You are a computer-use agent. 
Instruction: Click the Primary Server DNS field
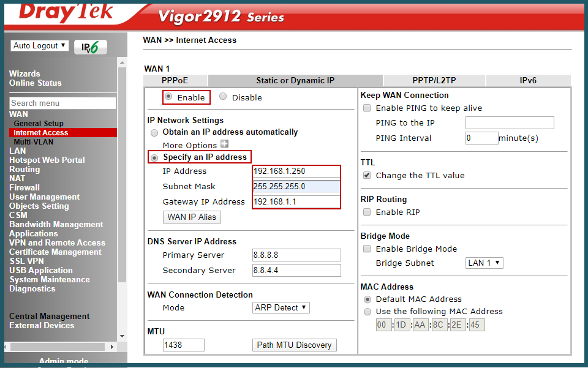296,255
